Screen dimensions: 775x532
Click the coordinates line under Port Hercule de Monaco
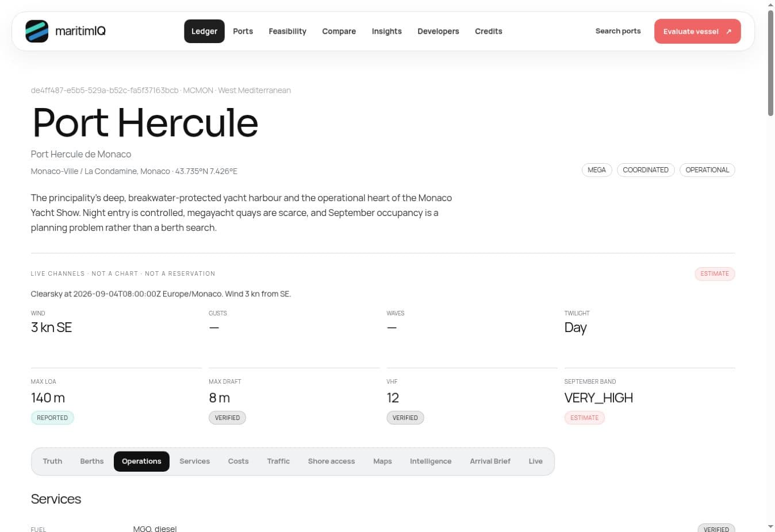(x=134, y=171)
